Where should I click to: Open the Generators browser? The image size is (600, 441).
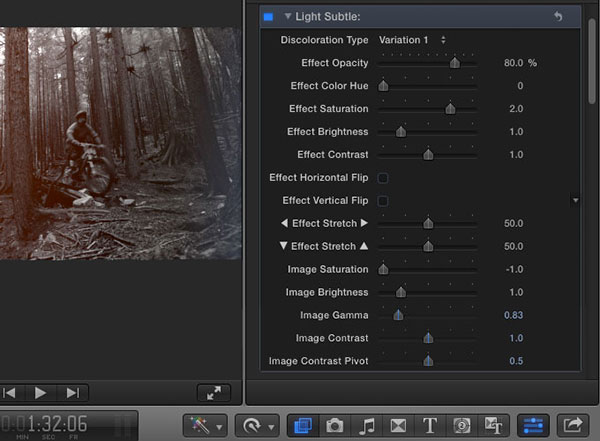(x=461, y=425)
